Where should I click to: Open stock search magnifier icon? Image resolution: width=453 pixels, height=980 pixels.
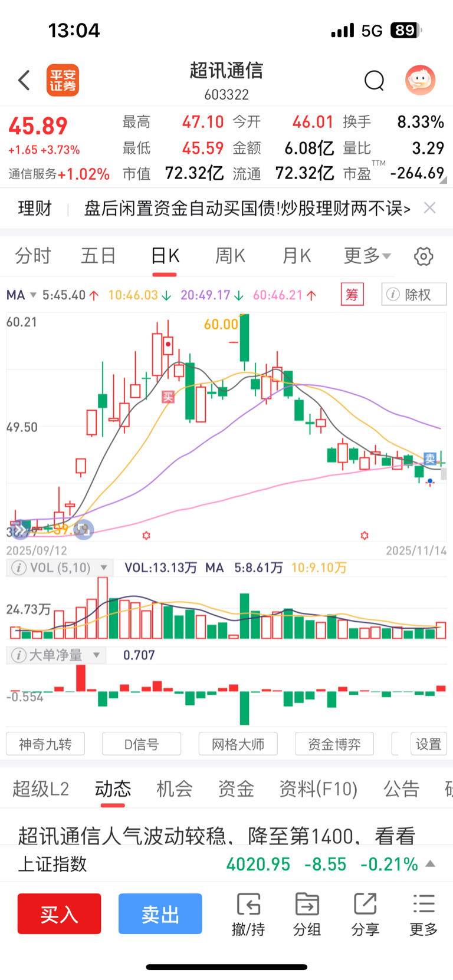(x=374, y=80)
